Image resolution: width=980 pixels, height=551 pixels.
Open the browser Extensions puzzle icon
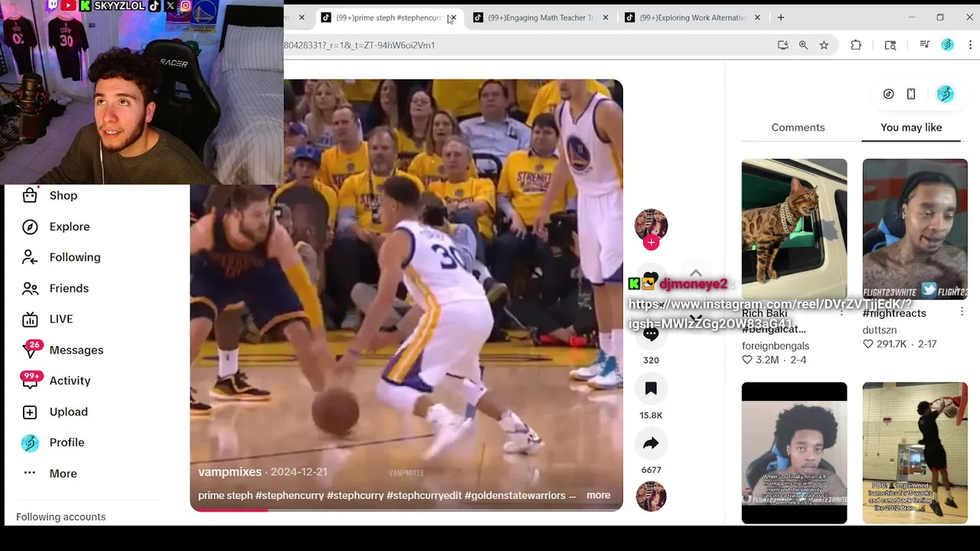(856, 45)
